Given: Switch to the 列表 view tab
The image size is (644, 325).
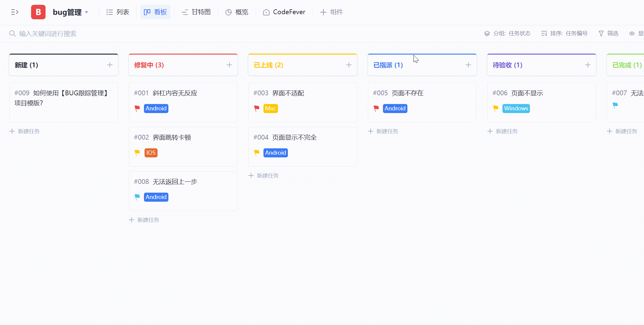Looking at the screenshot, I should (118, 12).
